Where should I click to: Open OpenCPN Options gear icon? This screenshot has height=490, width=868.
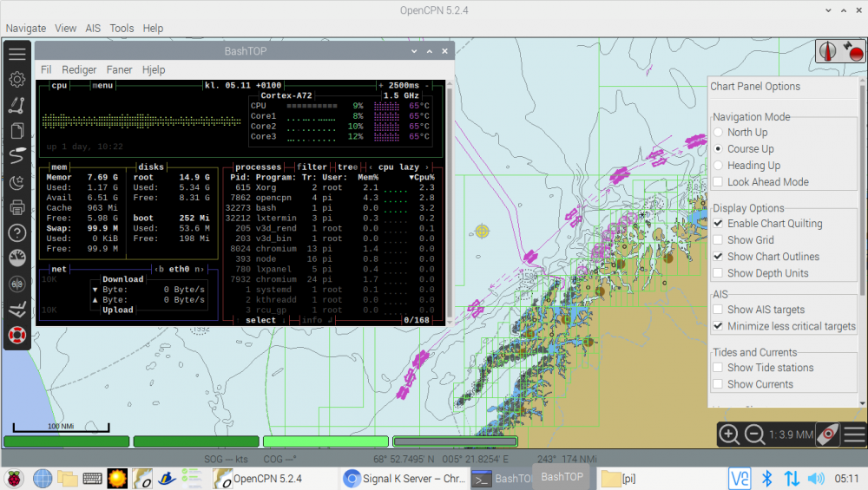[x=17, y=79]
